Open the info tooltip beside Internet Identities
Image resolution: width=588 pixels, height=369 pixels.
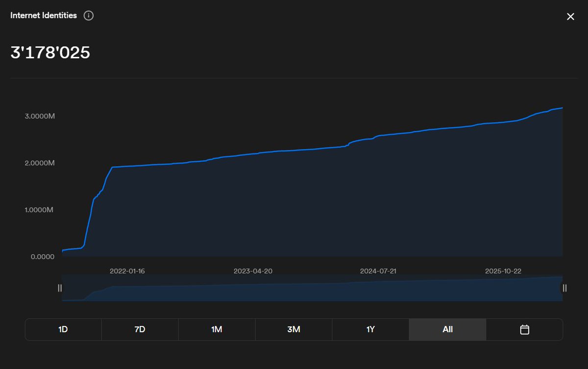click(88, 16)
